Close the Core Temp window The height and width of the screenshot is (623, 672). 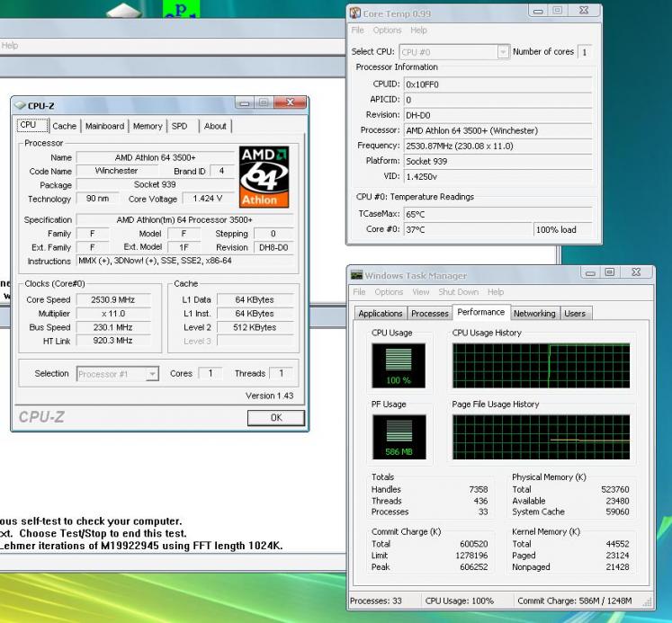point(584,10)
